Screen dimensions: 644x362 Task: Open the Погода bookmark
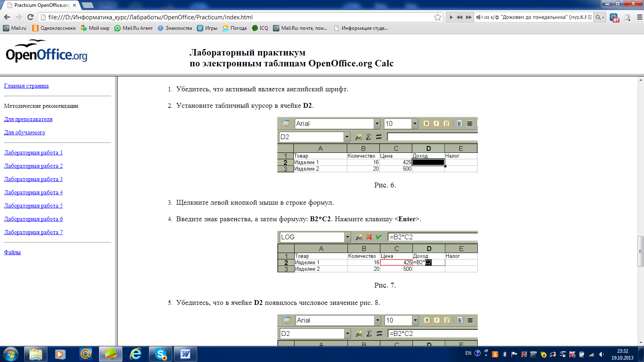pos(234,28)
